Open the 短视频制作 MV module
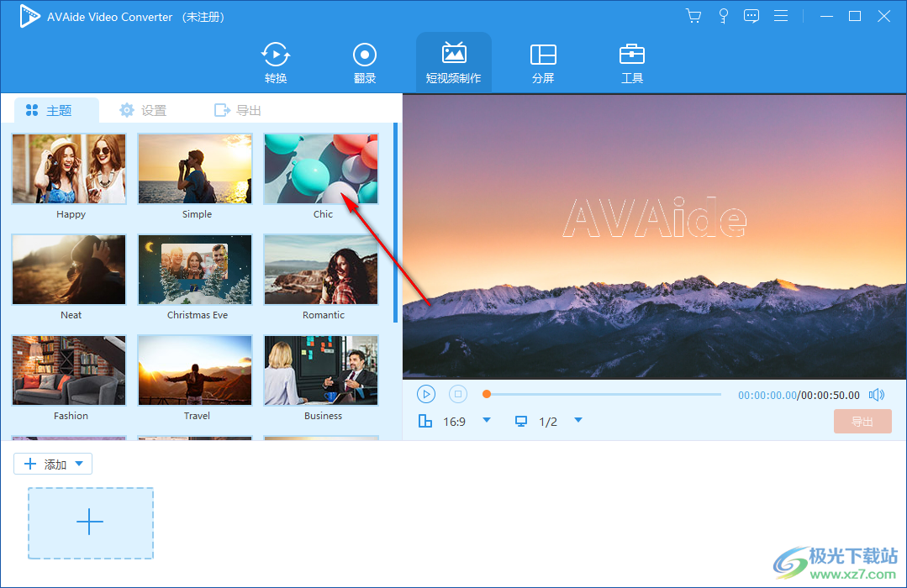Viewport: 907px width, 588px height. pos(454,62)
